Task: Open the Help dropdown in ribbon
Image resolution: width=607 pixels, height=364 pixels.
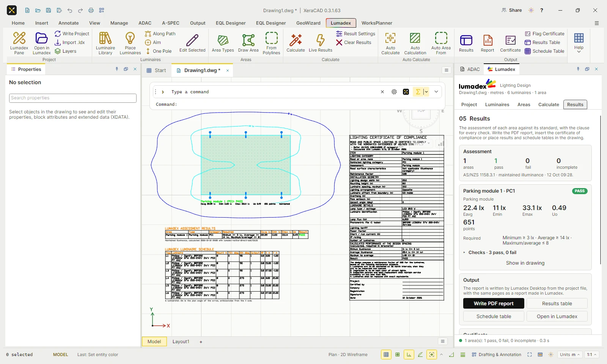Action: pos(579,43)
